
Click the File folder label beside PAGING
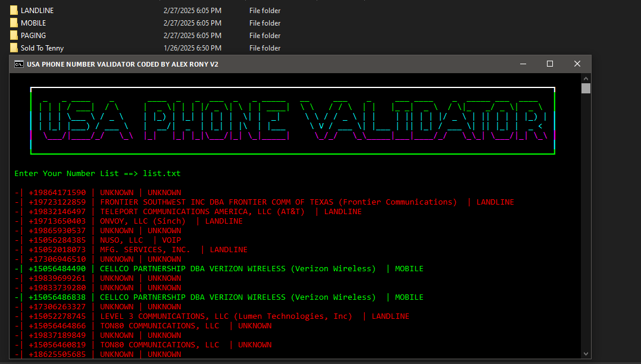pos(264,35)
